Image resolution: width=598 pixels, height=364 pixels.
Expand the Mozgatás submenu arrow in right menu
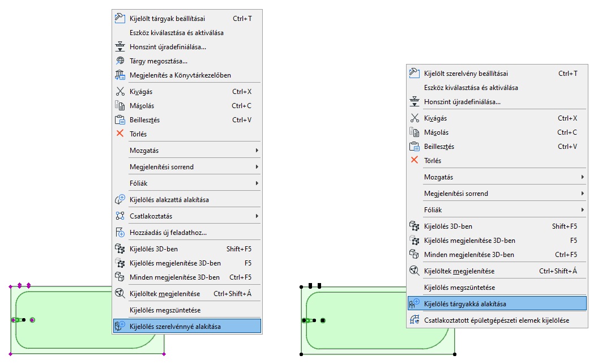coord(583,177)
